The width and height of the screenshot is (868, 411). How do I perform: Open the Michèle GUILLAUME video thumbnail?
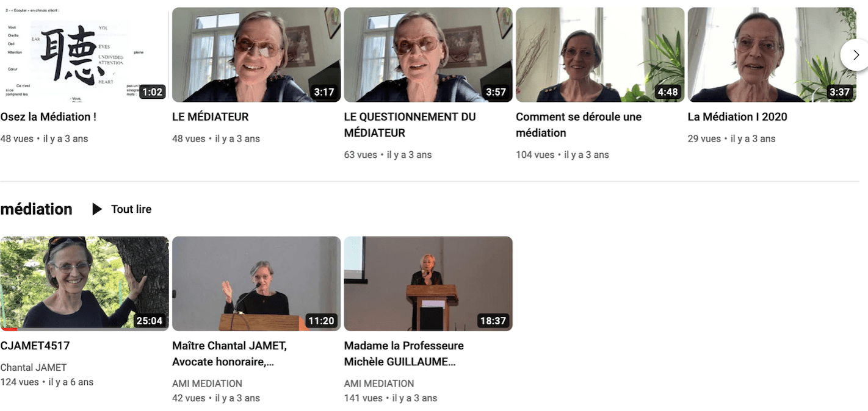click(x=428, y=284)
